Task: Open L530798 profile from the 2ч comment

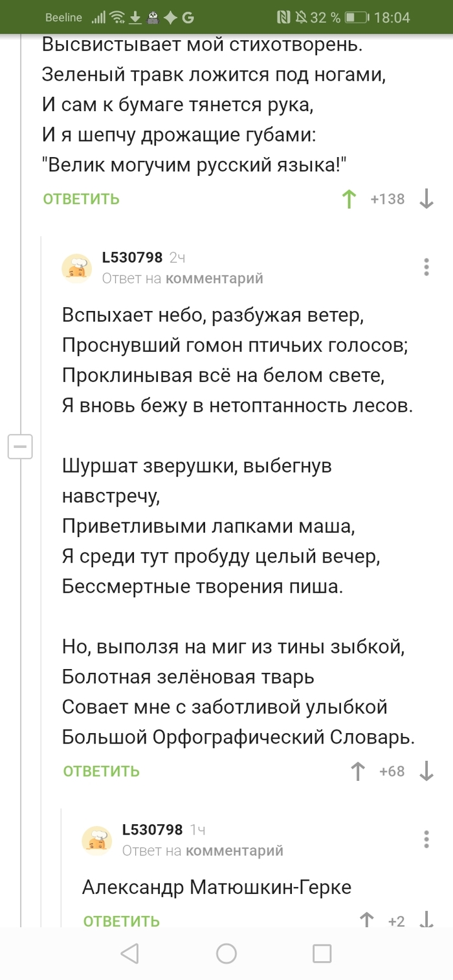Action: (x=132, y=258)
